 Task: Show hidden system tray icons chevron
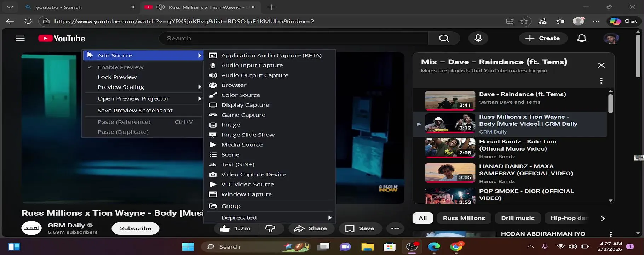coord(530,246)
